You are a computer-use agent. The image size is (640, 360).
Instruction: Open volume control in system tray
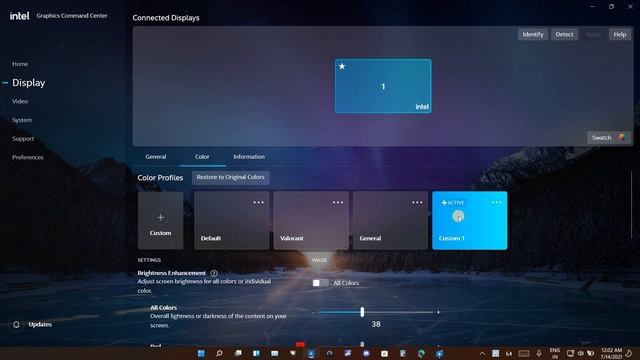(580, 353)
